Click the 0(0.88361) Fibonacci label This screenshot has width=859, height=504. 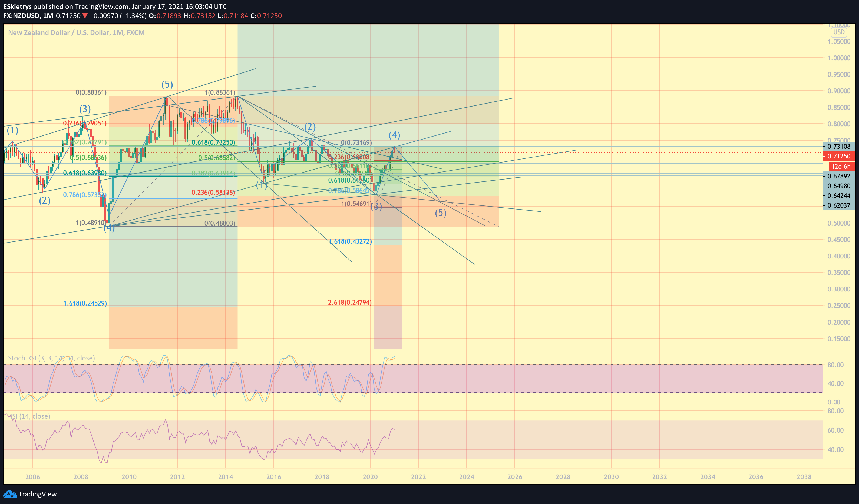[91, 92]
